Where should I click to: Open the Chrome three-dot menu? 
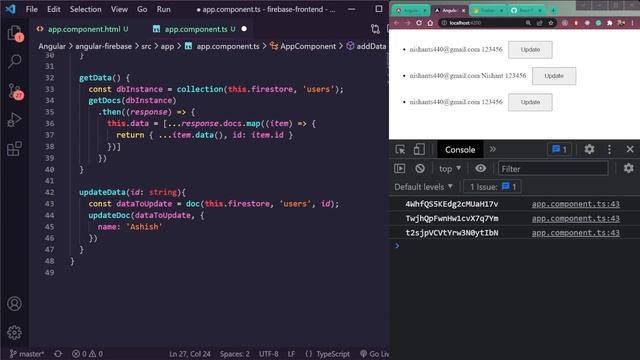tap(633, 23)
